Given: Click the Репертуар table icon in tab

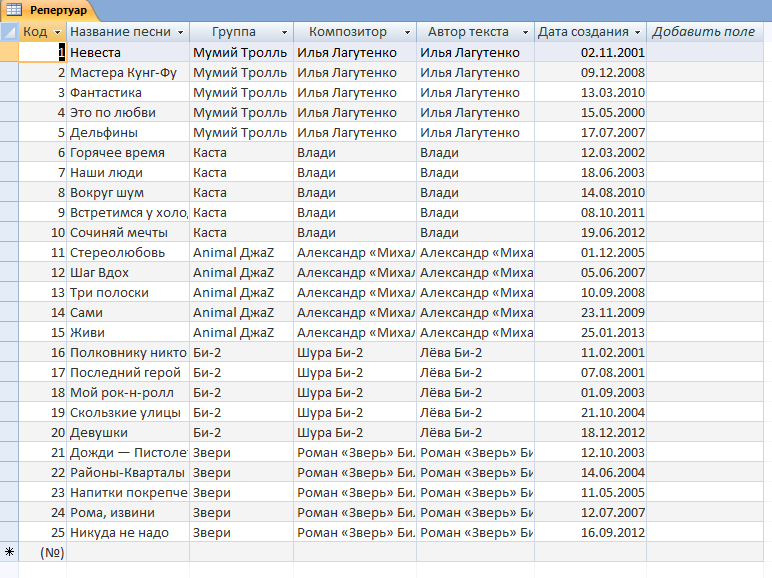Looking at the screenshot, I should pyautogui.click(x=14, y=10).
